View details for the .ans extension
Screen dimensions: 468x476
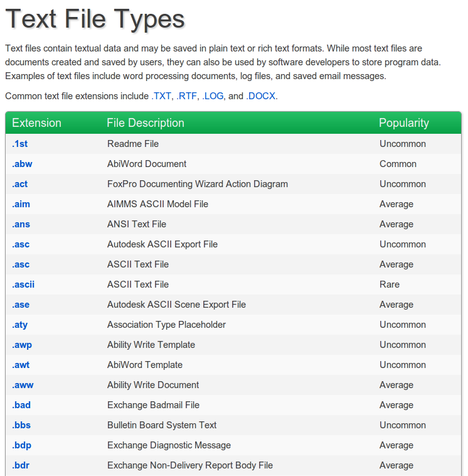point(21,224)
